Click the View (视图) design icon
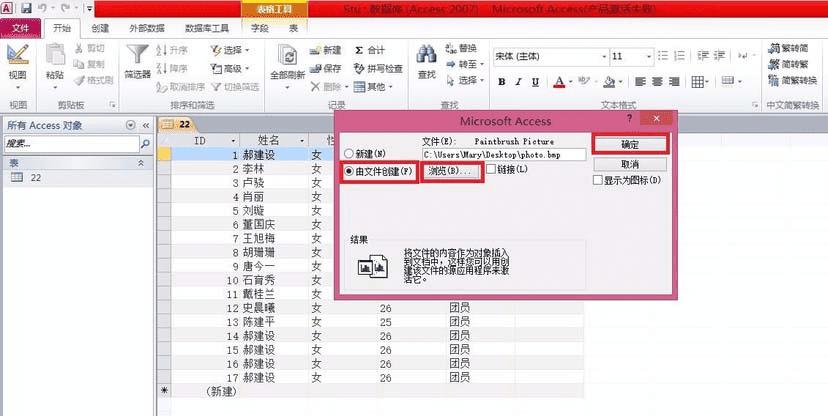 [x=17, y=54]
